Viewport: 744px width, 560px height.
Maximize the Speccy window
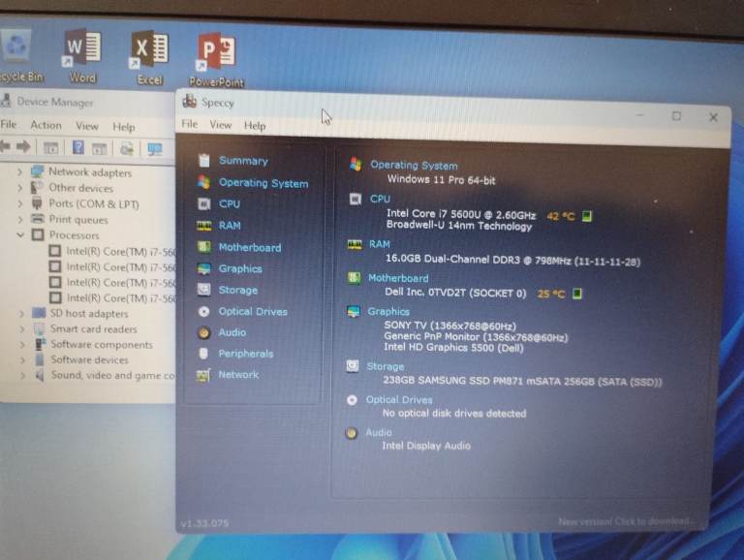[676, 116]
